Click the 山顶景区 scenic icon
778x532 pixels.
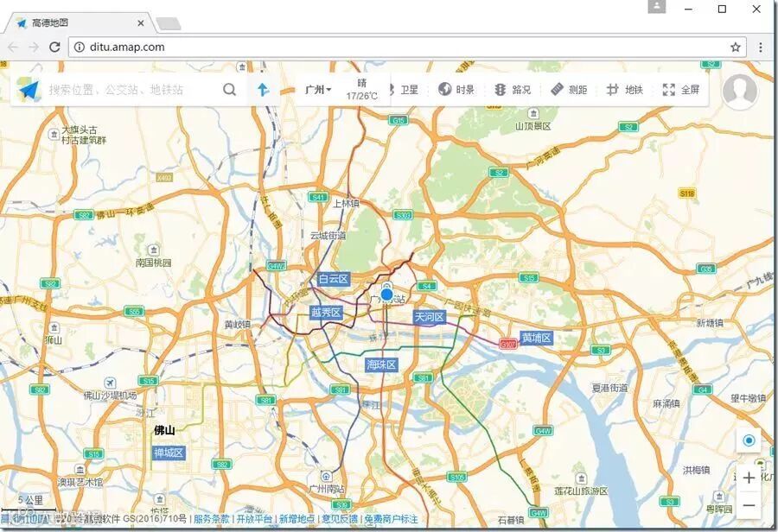pyautogui.click(x=532, y=113)
